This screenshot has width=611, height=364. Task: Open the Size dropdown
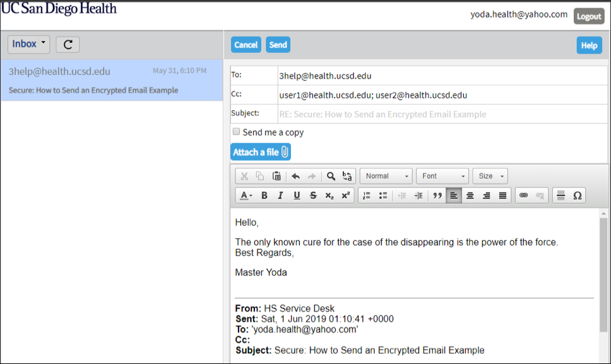click(490, 176)
